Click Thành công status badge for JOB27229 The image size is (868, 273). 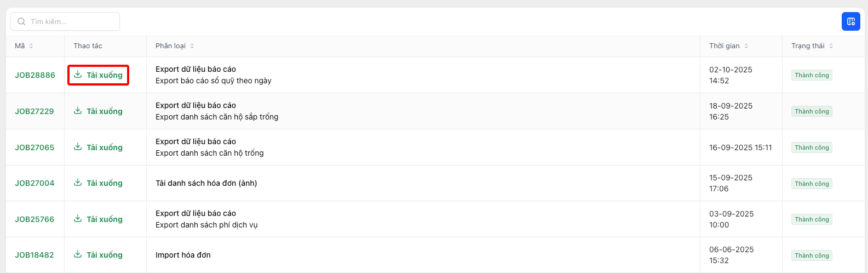[812, 111]
